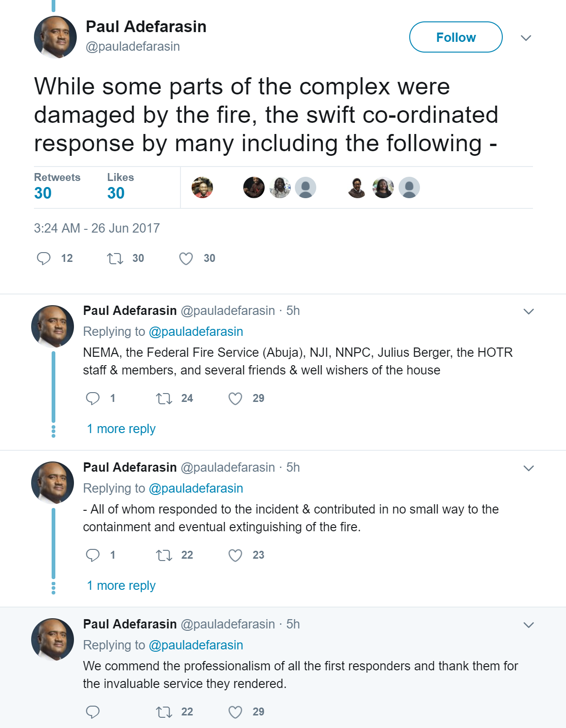Retweet the main fire damage tweet
566x728 pixels.
coord(115,258)
